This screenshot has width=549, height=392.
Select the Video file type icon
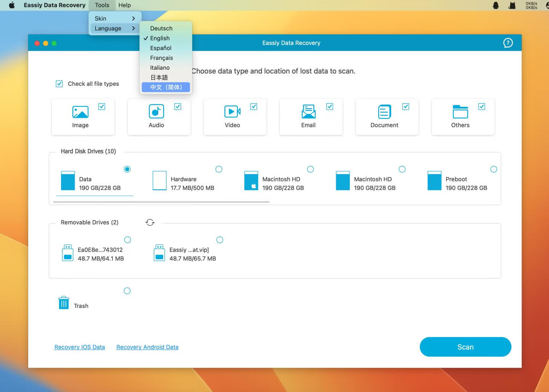tap(233, 112)
